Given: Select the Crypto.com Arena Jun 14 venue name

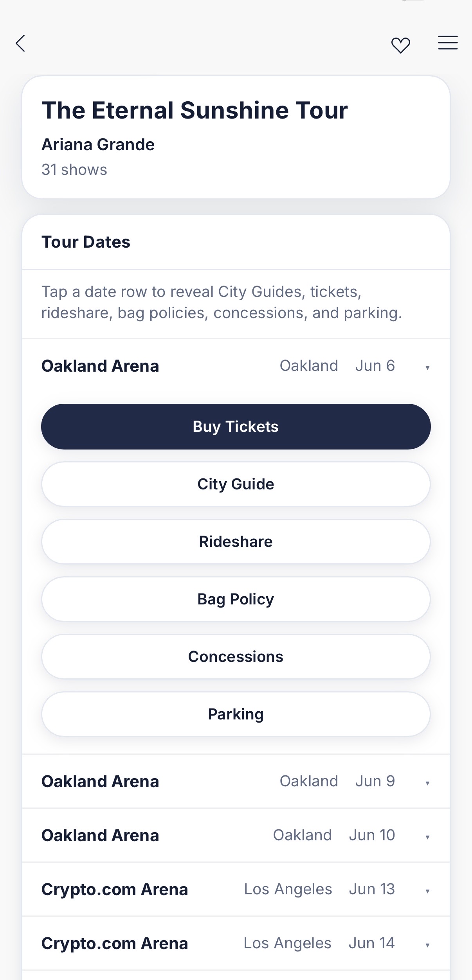Looking at the screenshot, I should pos(115,943).
